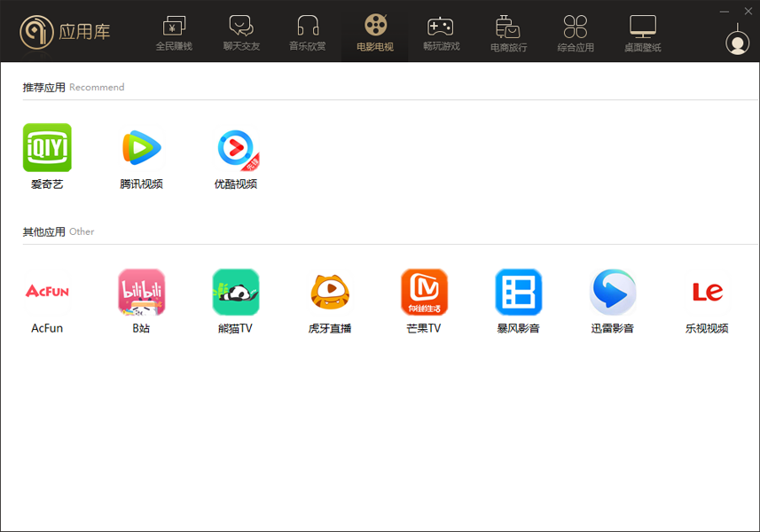This screenshot has width=760, height=532.
Task: Click the AcFun app icon
Action: (47, 292)
